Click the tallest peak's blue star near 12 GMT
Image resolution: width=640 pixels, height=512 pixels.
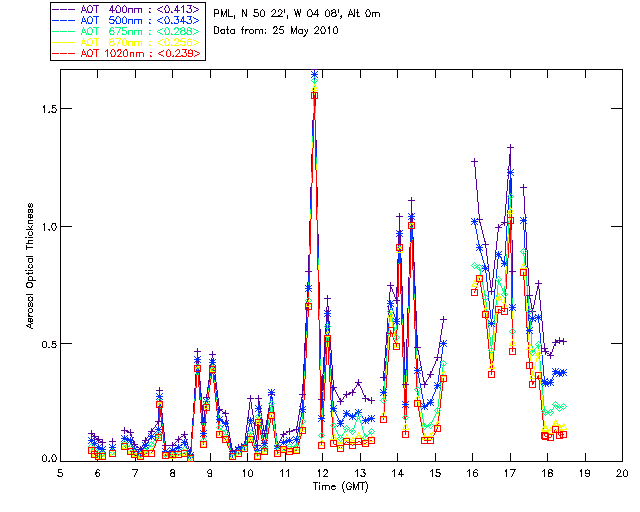[314, 75]
